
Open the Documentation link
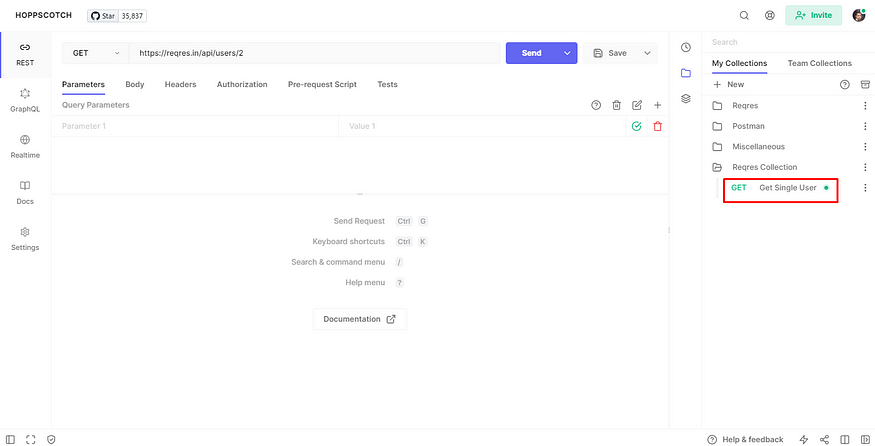coord(359,319)
